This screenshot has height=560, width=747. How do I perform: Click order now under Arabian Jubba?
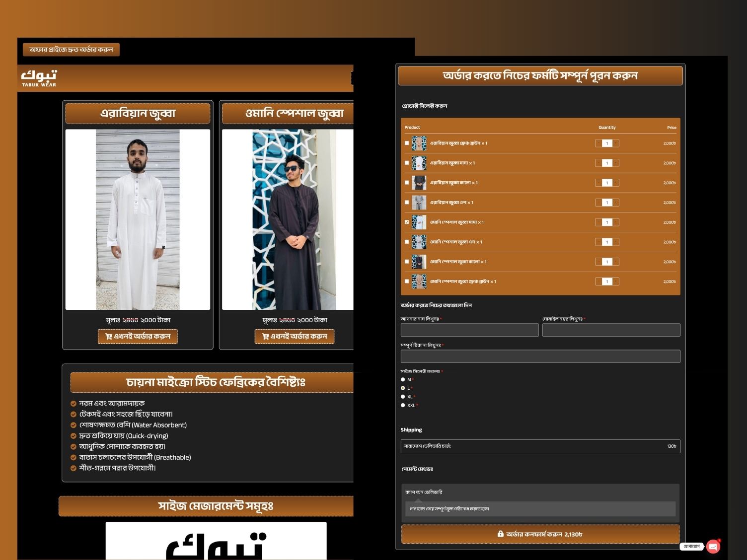click(x=138, y=337)
